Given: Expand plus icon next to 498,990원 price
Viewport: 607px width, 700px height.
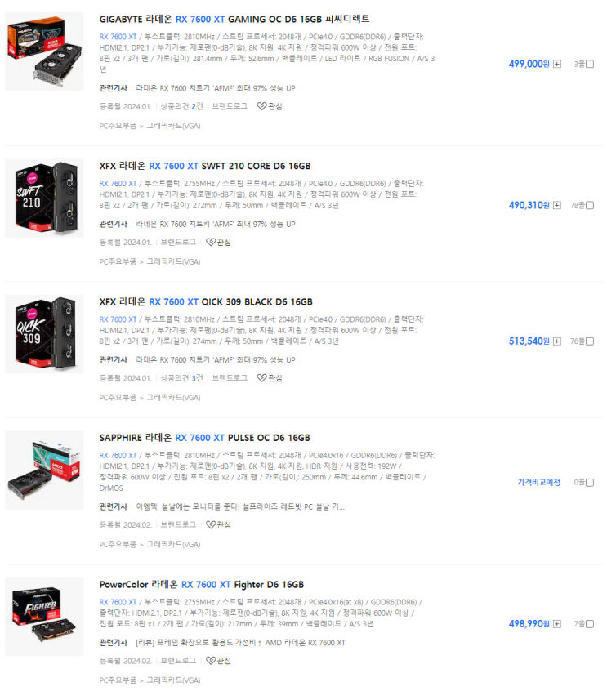Looking at the screenshot, I should coord(557,624).
